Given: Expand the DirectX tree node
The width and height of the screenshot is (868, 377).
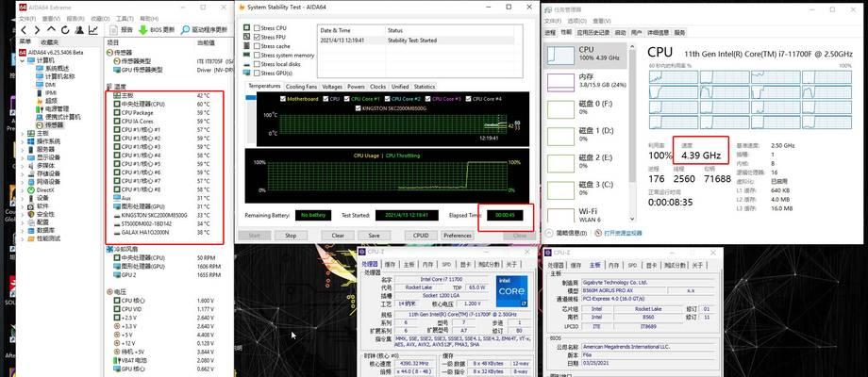Looking at the screenshot, I should (22, 189).
